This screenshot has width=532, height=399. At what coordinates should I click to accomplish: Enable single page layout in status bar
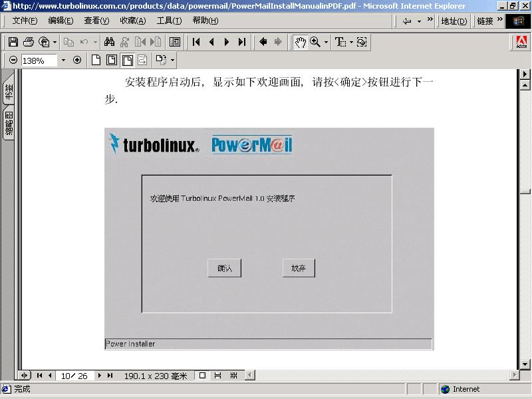pyautogui.click(x=203, y=376)
